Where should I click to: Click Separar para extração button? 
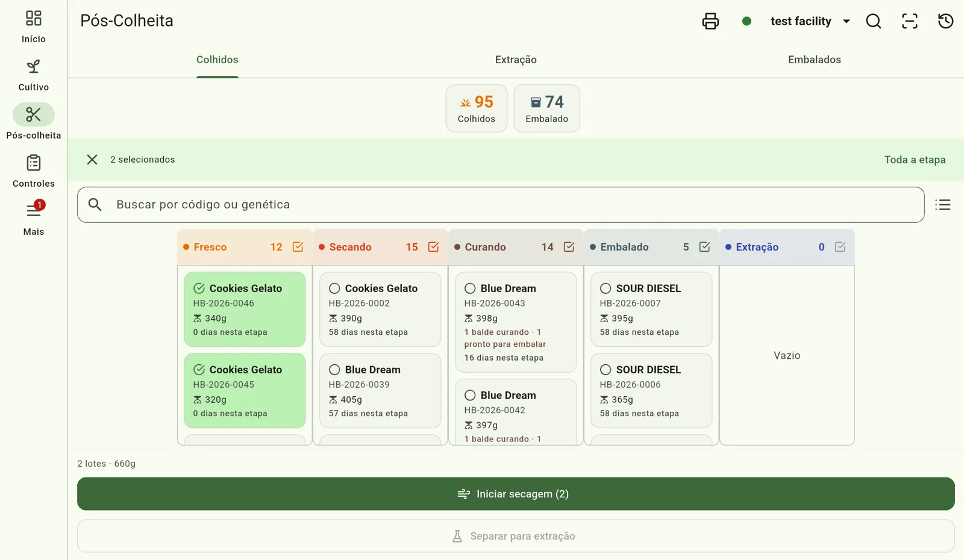(x=516, y=536)
